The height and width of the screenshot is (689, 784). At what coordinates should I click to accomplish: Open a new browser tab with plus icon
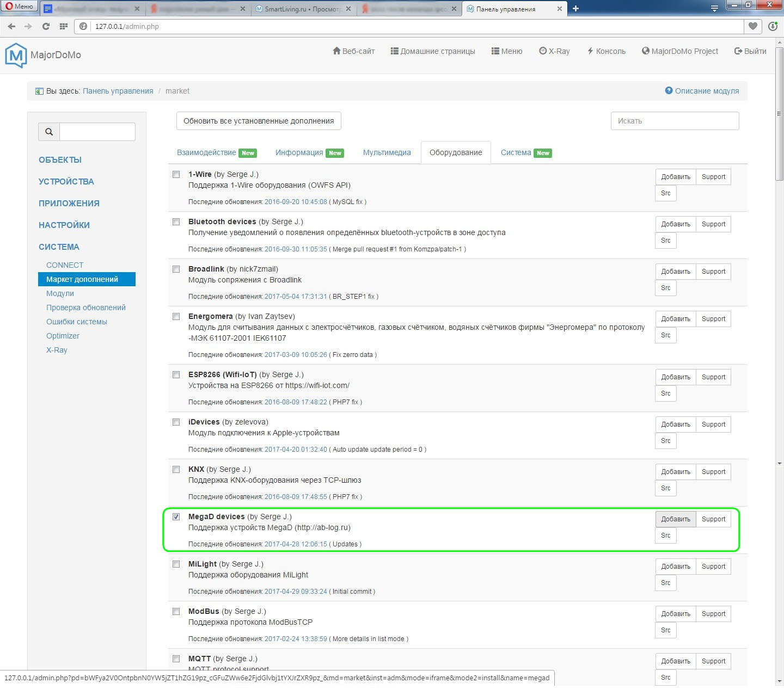575,8
